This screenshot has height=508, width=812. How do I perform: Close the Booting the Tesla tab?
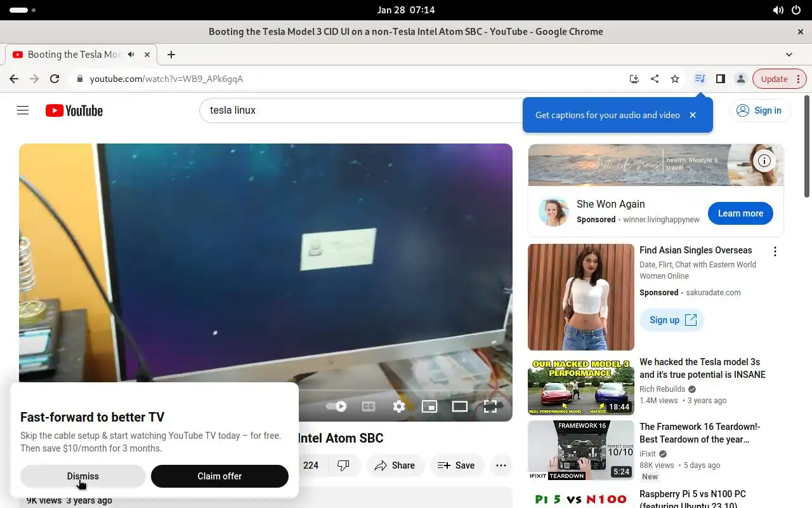pyautogui.click(x=147, y=55)
